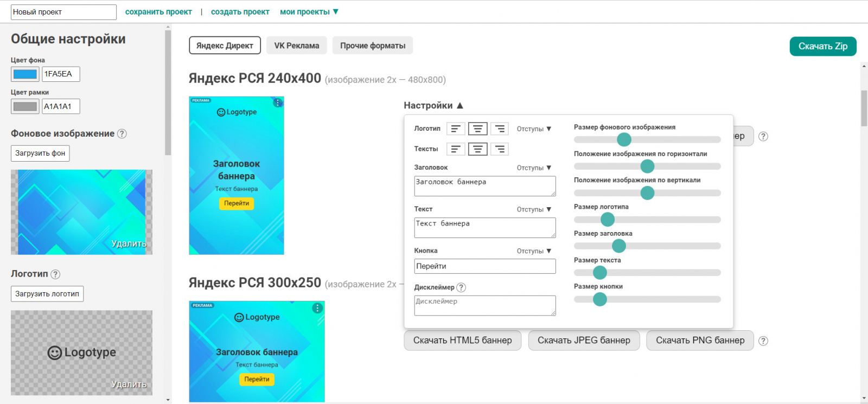Open help icon beside Фоновое изображение
Screen dimensions: 868x404
point(122,133)
